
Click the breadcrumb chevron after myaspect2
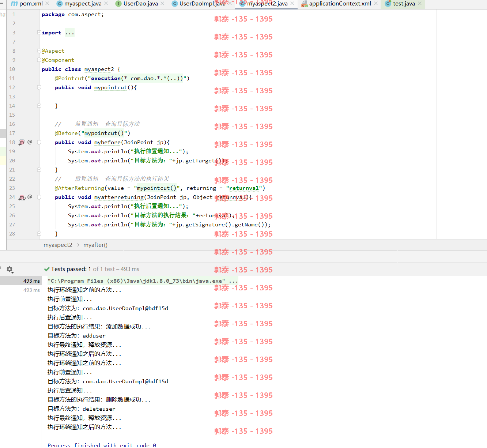coord(78,245)
